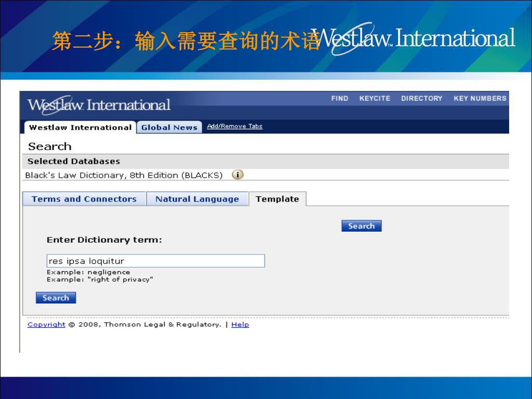Open KEYCITE from the top navigation
This screenshot has width=532, height=399.
click(375, 98)
